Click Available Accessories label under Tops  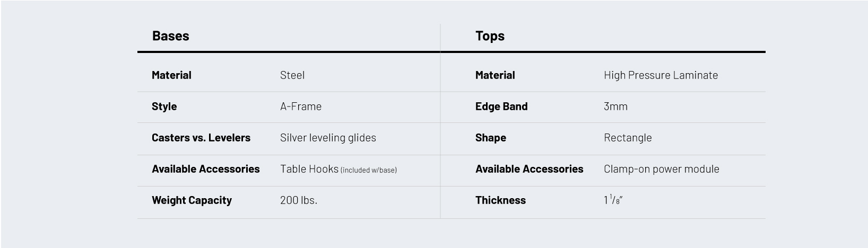[529, 169]
